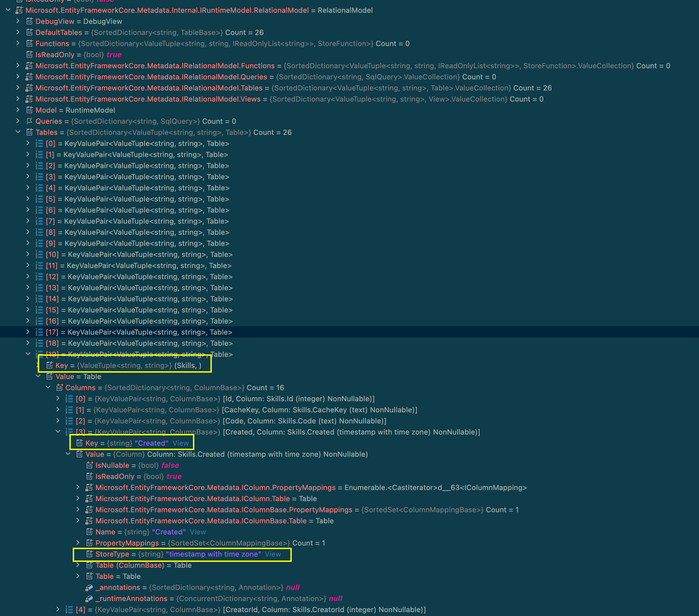
Task: Click the get/set icon beside IsNullable
Action: pyautogui.click(x=90, y=465)
